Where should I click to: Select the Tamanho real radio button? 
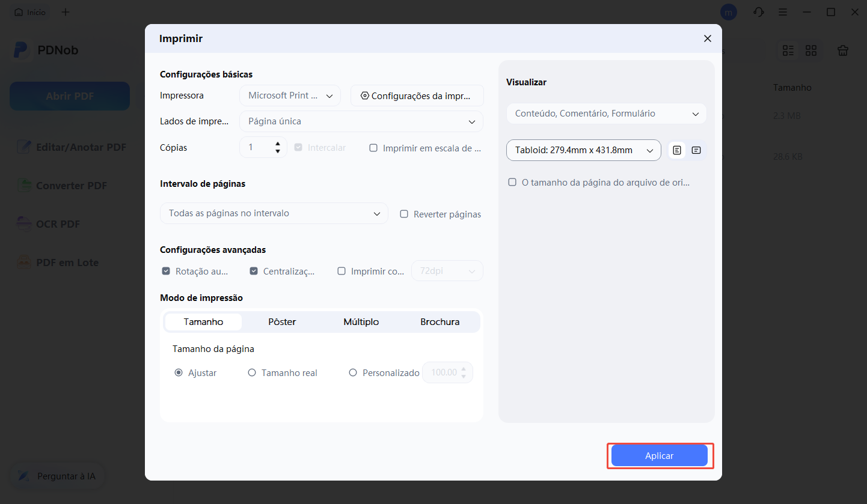[x=252, y=372]
